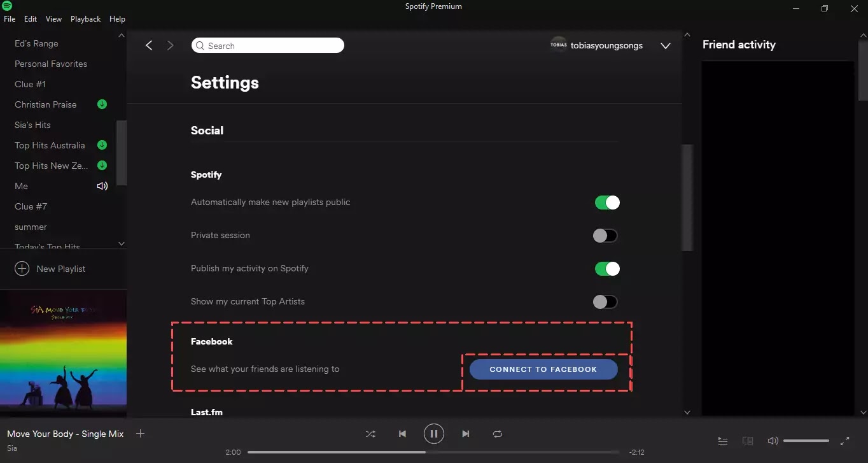This screenshot has height=463, width=868.
Task: Open the Playback menu
Action: [85, 19]
